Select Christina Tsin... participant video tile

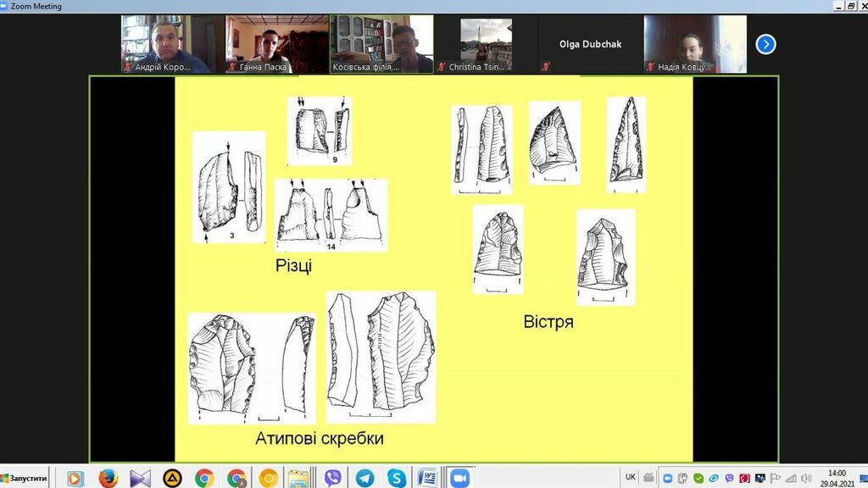486,44
